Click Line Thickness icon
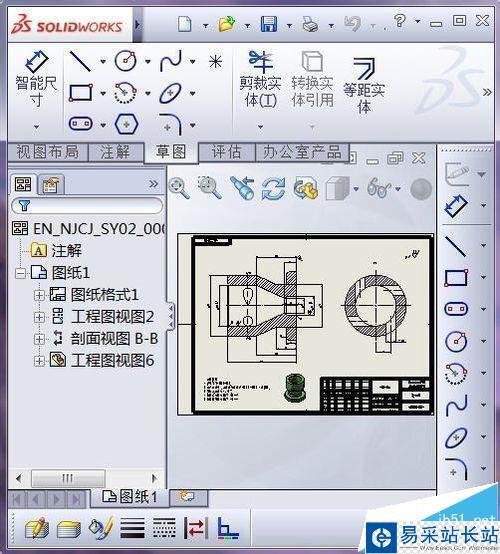Viewport: 500px width, 554px height. coord(132,528)
